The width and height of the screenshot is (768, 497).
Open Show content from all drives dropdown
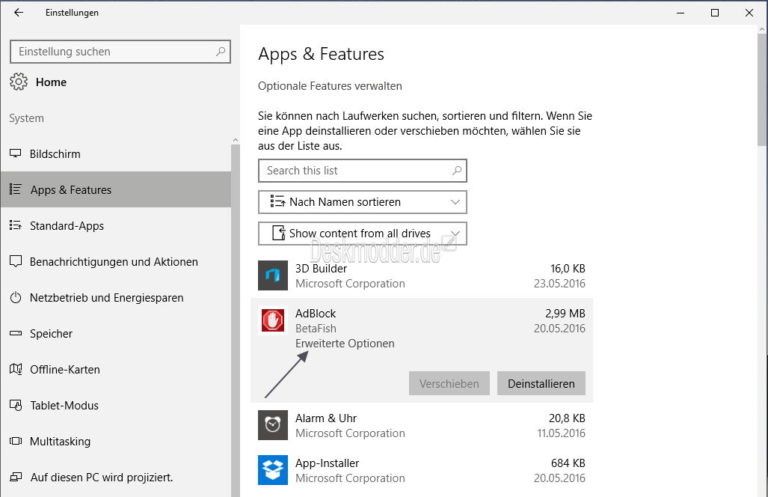point(362,233)
